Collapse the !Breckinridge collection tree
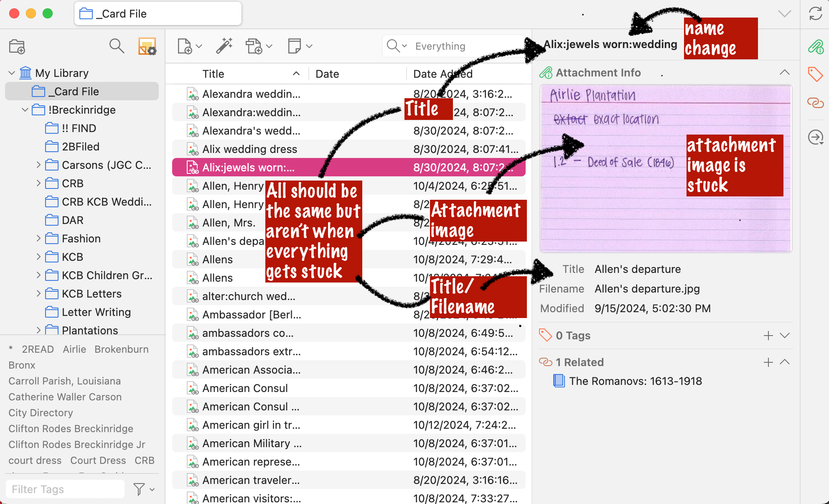Screen dimensions: 829x504 25,110
